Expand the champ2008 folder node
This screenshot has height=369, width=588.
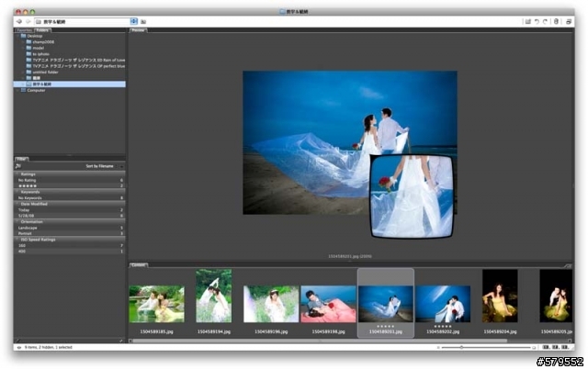(x=23, y=42)
